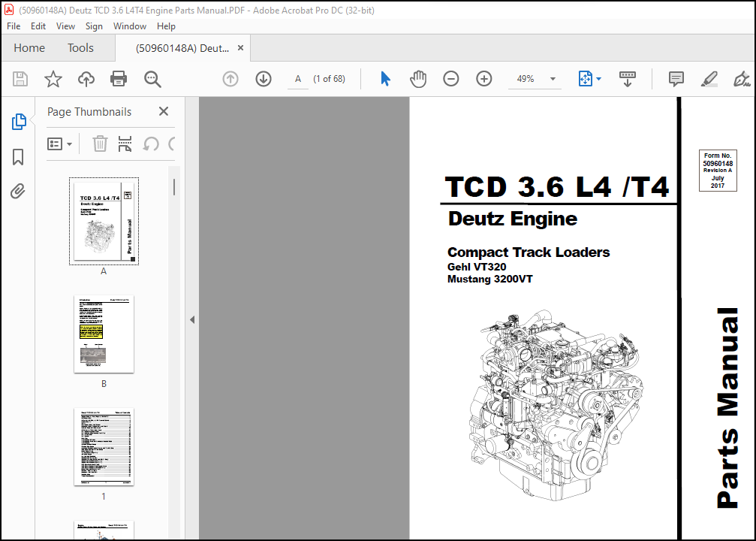Go to next page arrow
The height and width of the screenshot is (541, 756).
(264, 79)
